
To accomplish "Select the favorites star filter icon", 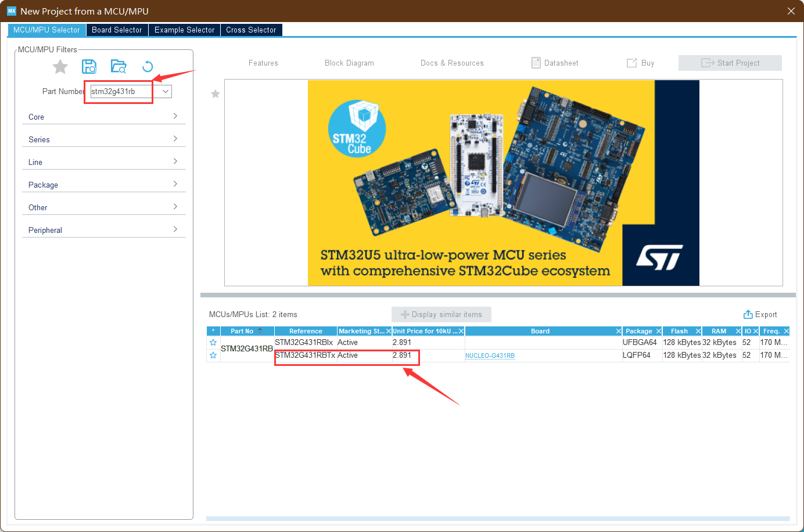I will pyautogui.click(x=60, y=66).
